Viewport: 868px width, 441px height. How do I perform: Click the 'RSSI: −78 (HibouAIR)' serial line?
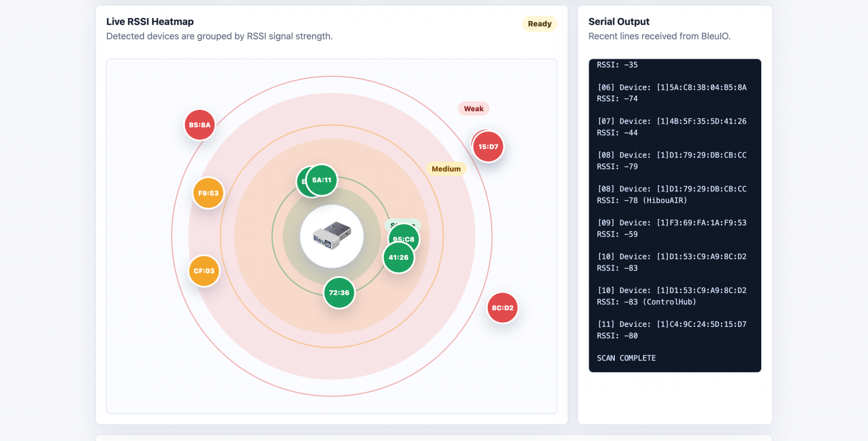coord(642,200)
